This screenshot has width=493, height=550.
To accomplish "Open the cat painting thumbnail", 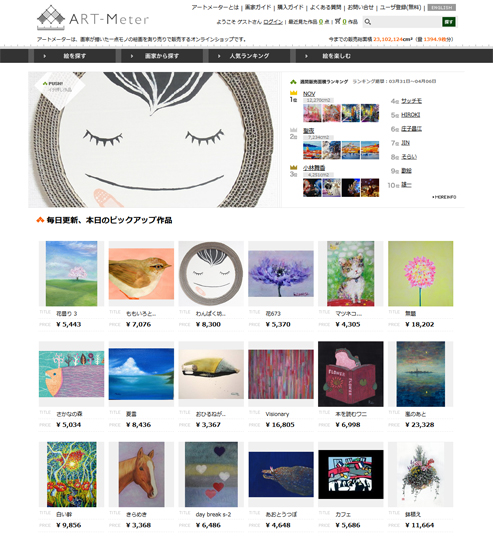I will 350,274.
